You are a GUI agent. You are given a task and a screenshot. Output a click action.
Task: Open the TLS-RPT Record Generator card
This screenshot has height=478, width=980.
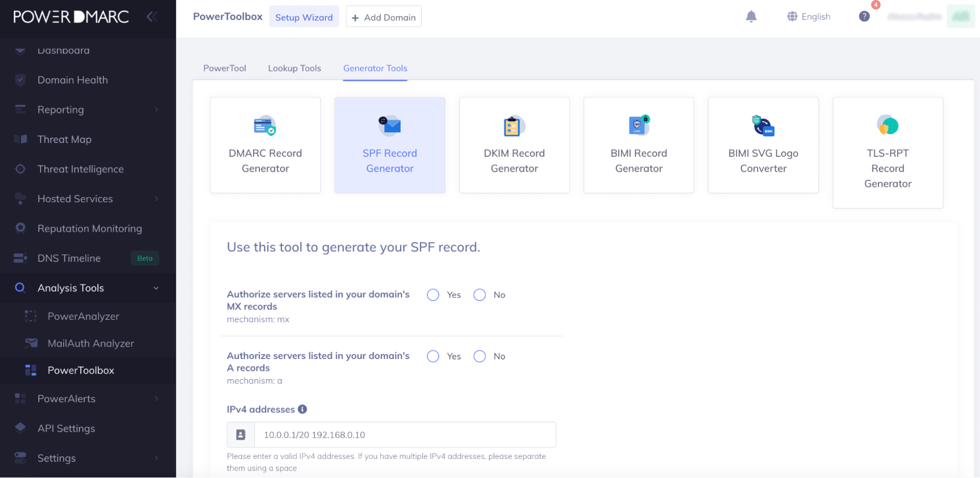coord(888,152)
